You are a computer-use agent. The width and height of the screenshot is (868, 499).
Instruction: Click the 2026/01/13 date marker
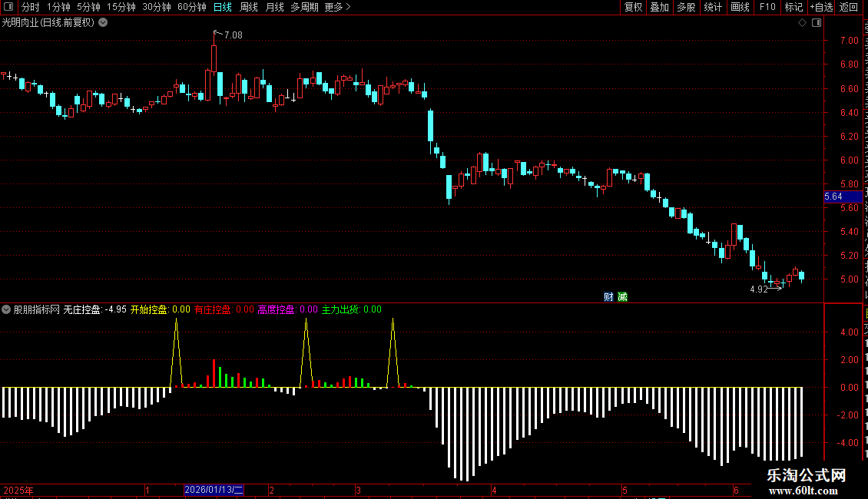[214, 490]
